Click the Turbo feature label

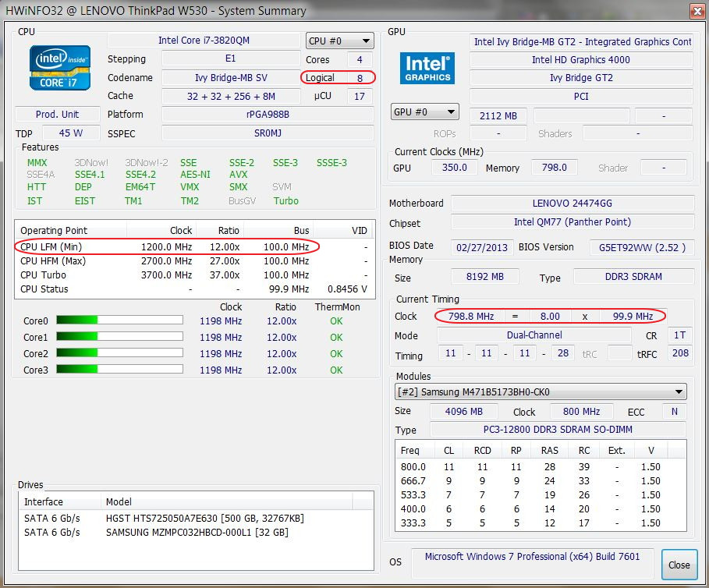(285, 200)
